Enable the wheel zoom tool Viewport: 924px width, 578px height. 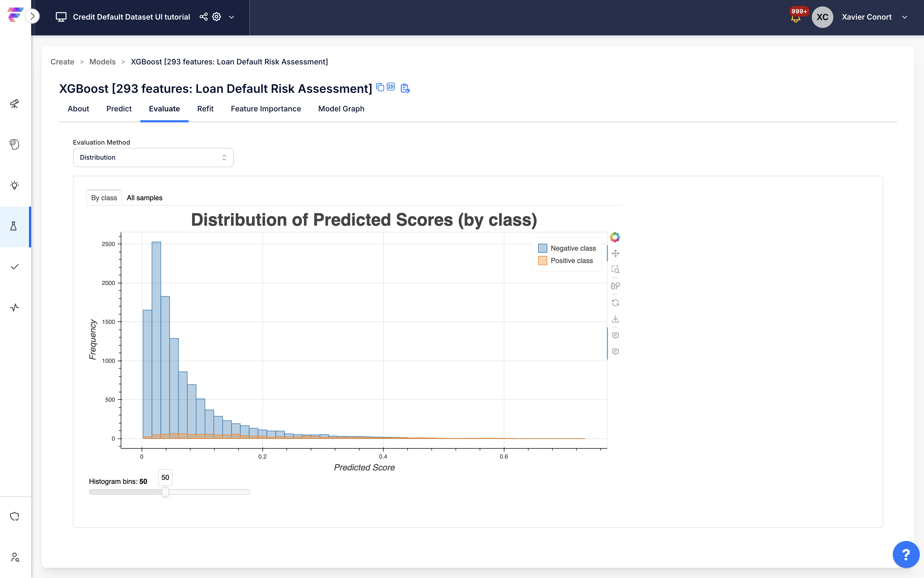[x=615, y=286]
